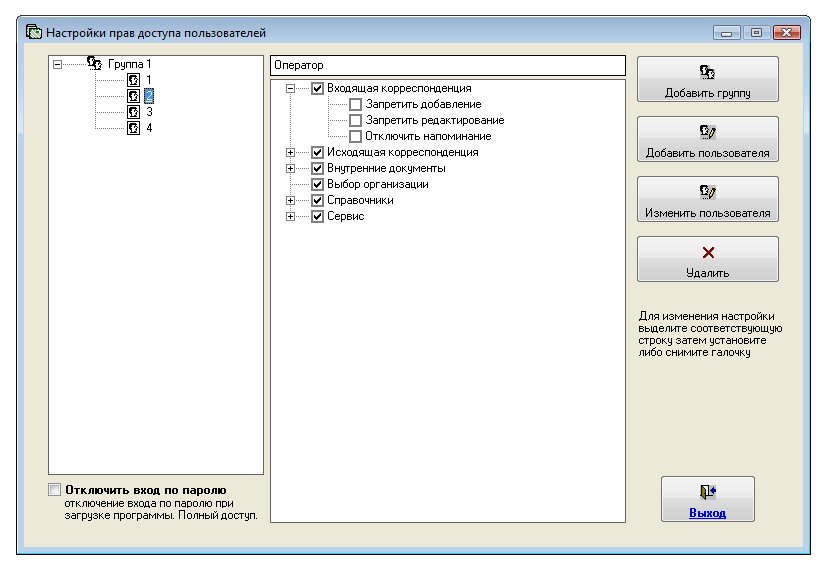Screen dimensions: 832x571
Task: Click the user icon next to user 2
Action: pyautogui.click(x=134, y=96)
